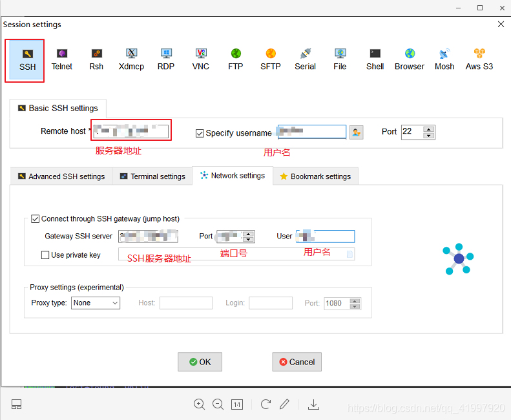Confirm session with OK button
Image resolution: width=511 pixels, height=420 pixels.
click(x=200, y=362)
